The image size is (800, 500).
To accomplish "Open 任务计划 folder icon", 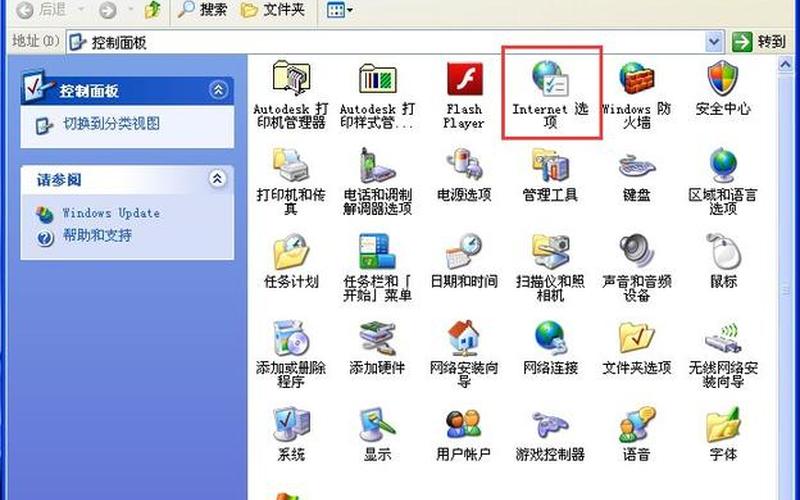I will [x=291, y=252].
